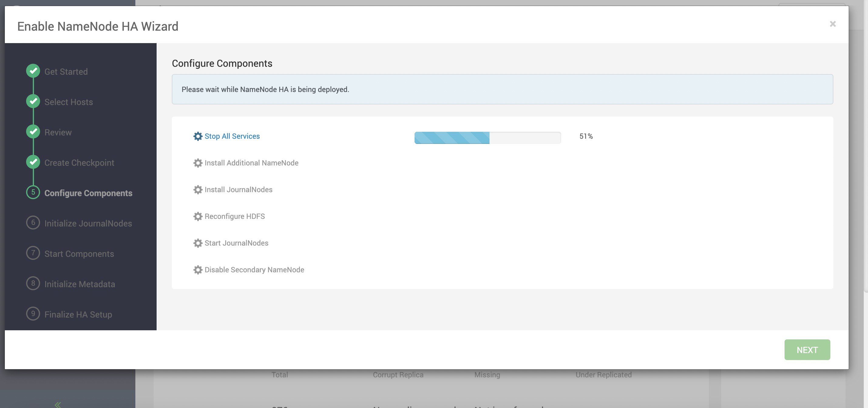Click the Install JournalNodes task label
The image size is (868, 408).
pyautogui.click(x=239, y=189)
